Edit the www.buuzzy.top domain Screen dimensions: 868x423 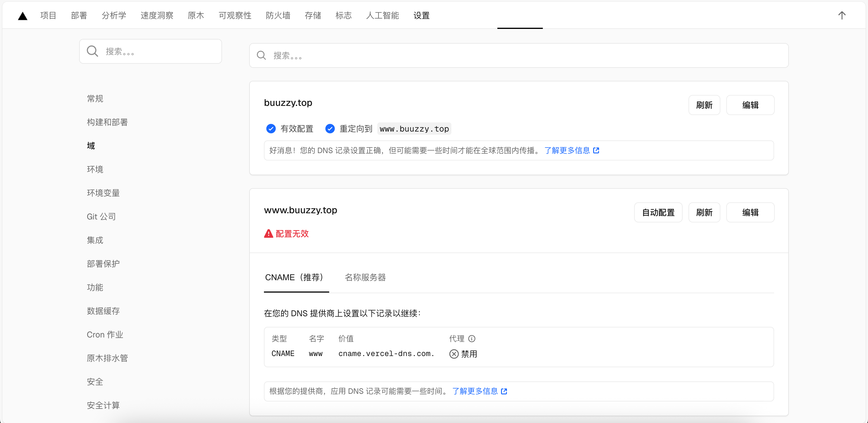click(750, 212)
